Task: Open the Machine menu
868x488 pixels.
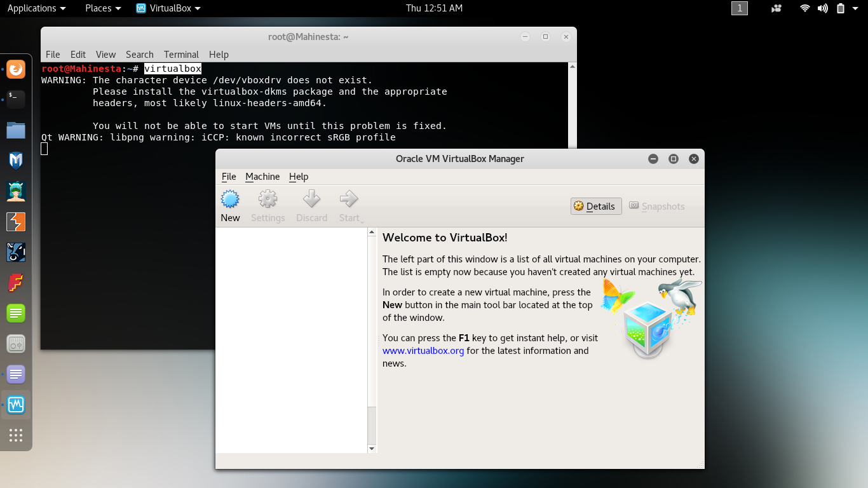Action: pos(262,177)
